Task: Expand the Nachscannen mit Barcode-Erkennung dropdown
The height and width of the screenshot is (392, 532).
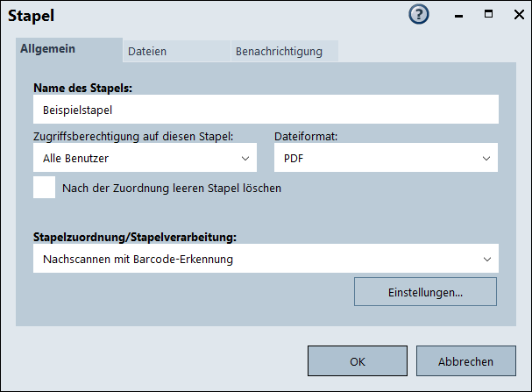Action: pos(266,259)
